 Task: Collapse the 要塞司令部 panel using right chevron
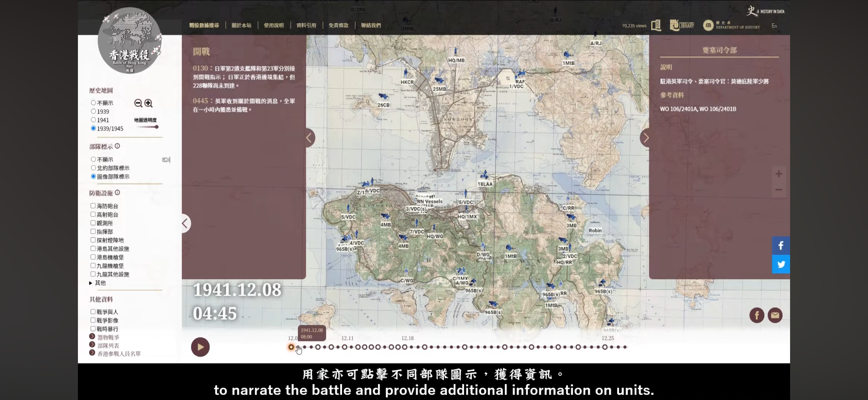click(645, 137)
